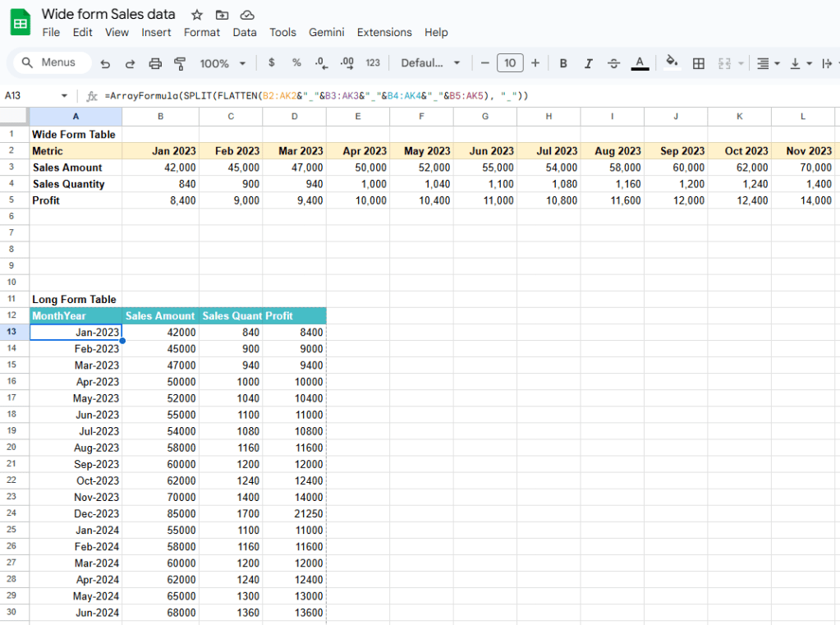
Task: Increase font size with plus button
Action: [x=535, y=63]
